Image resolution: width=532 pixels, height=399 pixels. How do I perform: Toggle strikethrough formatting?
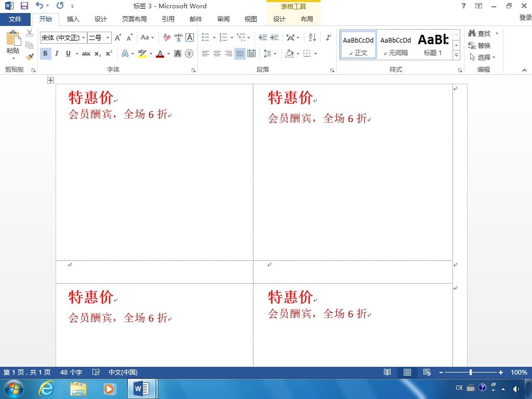[x=86, y=54]
